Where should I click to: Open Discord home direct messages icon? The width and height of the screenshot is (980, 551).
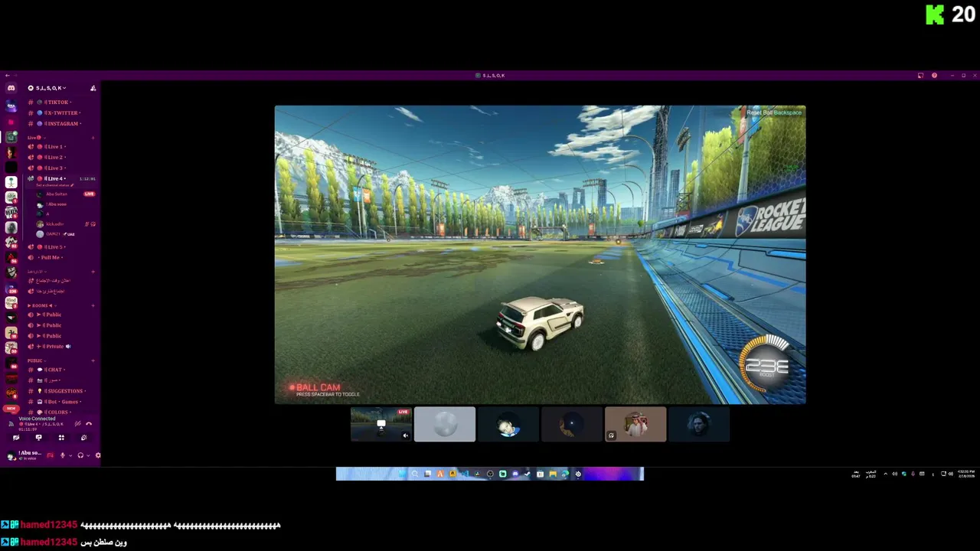(x=11, y=88)
